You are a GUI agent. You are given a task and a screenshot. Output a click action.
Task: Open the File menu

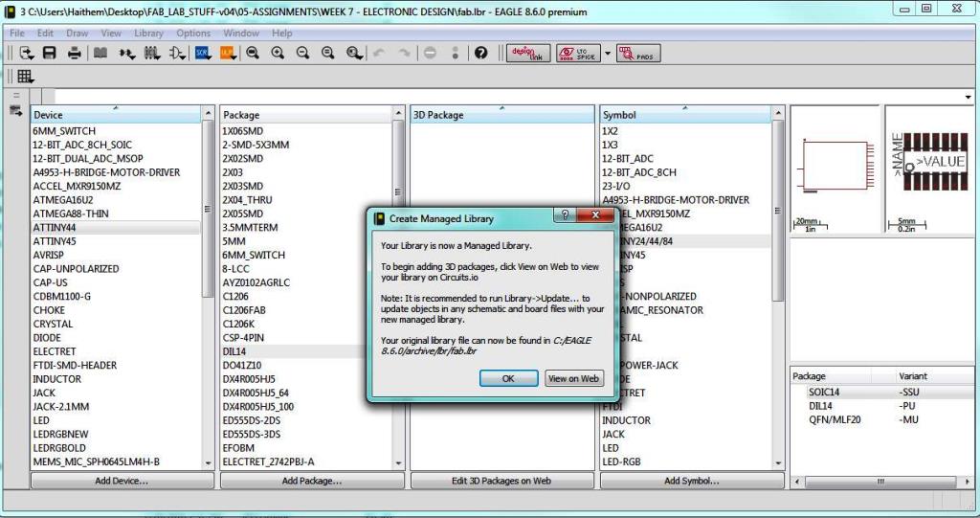point(17,34)
